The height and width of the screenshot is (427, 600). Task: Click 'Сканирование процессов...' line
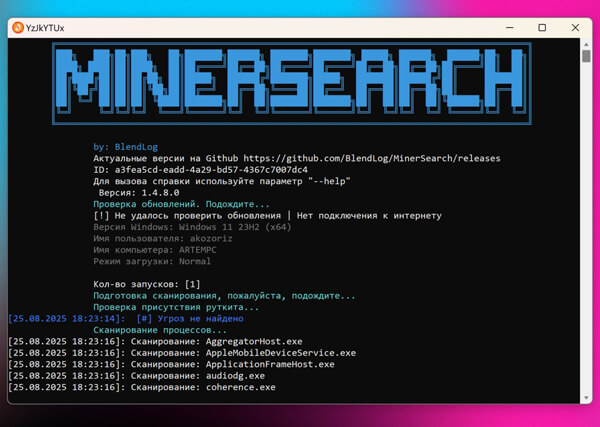[160, 330]
